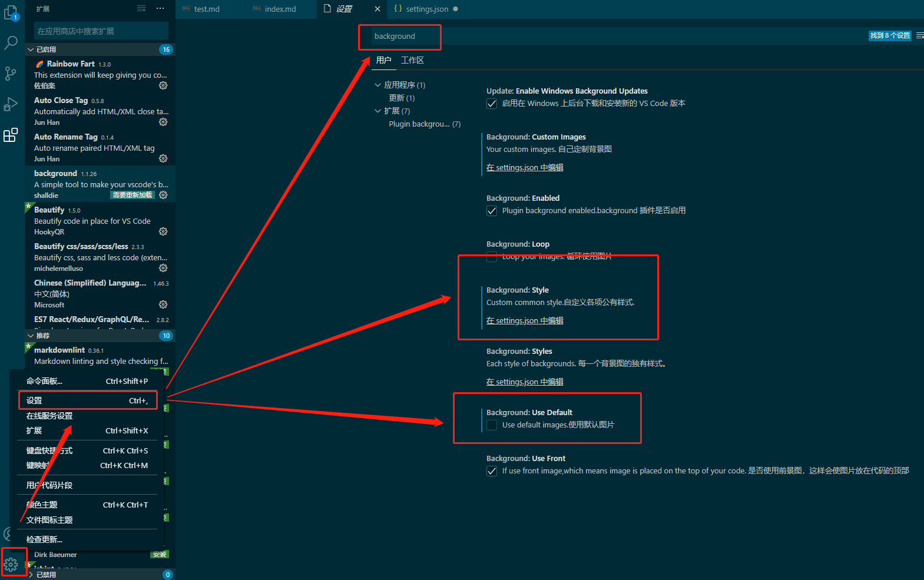The height and width of the screenshot is (580, 924).
Task: Choose 键盘快捷方式 menu entry
Action: pos(87,450)
